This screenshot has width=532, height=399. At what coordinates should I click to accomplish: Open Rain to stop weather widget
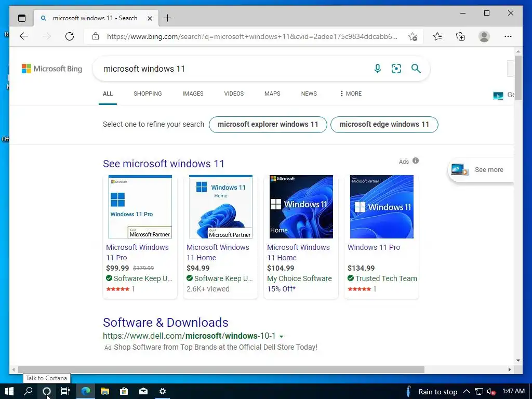(x=432, y=392)
